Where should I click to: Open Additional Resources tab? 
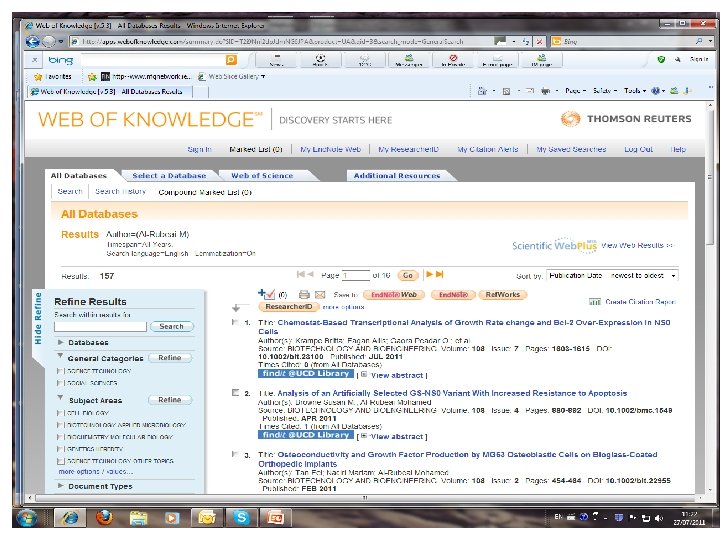(x=397, y=175)
